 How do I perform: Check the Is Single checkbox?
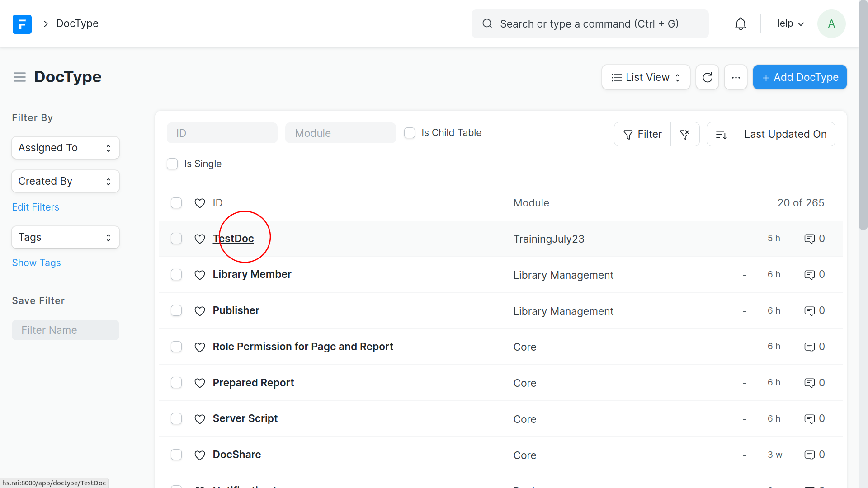pyautogui.click(x=172, y=164)
